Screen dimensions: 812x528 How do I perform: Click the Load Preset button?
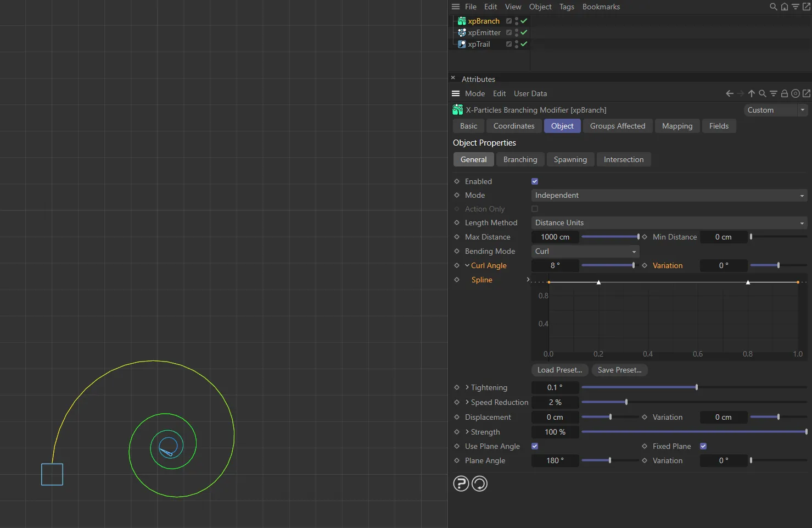(559, 370)
